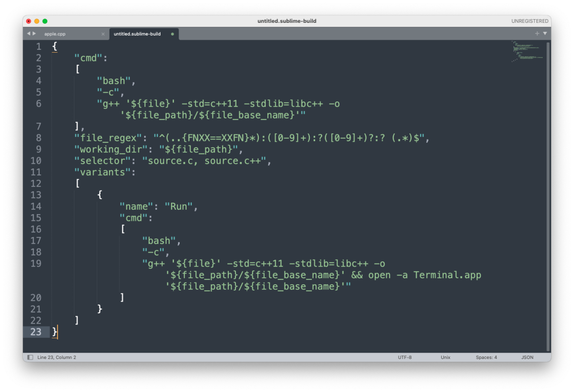Viewport: 574px width, 392px height.
Task: Click line number 23 in gutter
Action: coord(36,332)
